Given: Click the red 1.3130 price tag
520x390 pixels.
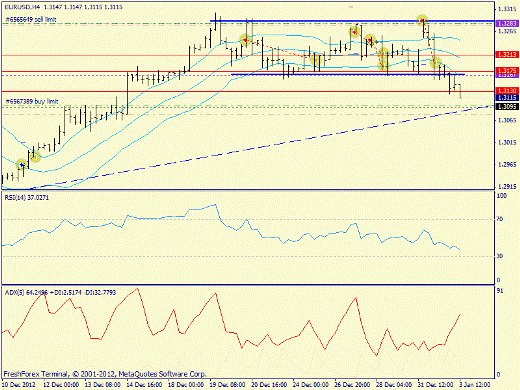Looking at the screenshot, I should pyautogui.click(x=507, y=91).
